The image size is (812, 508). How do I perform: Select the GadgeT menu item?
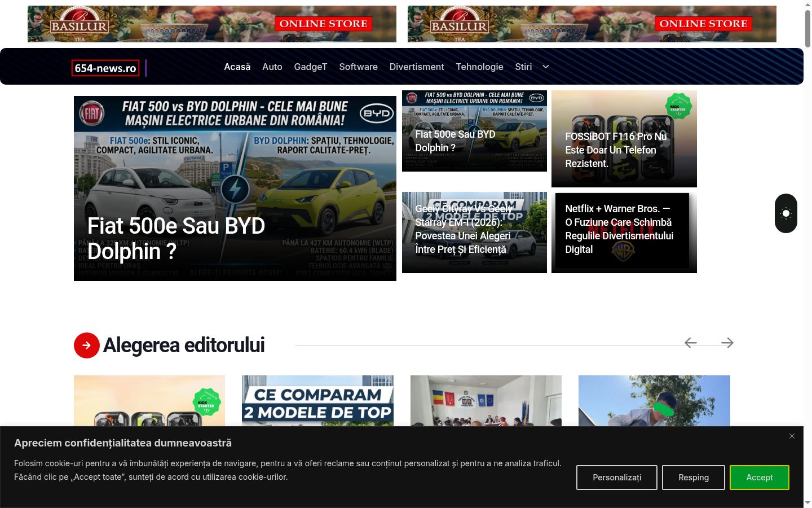pos(311,67)
